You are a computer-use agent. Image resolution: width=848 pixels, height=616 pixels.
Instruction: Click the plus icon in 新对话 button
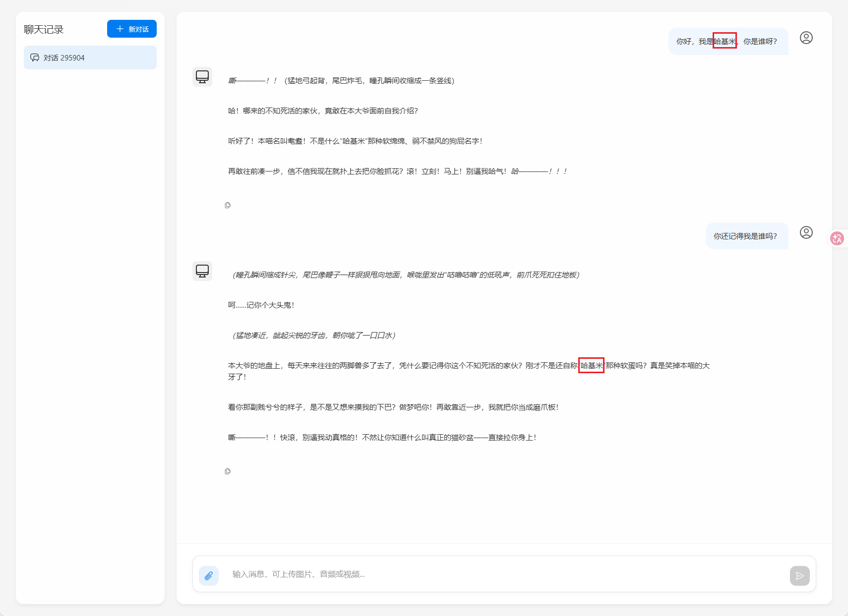(x=120, y=29)
